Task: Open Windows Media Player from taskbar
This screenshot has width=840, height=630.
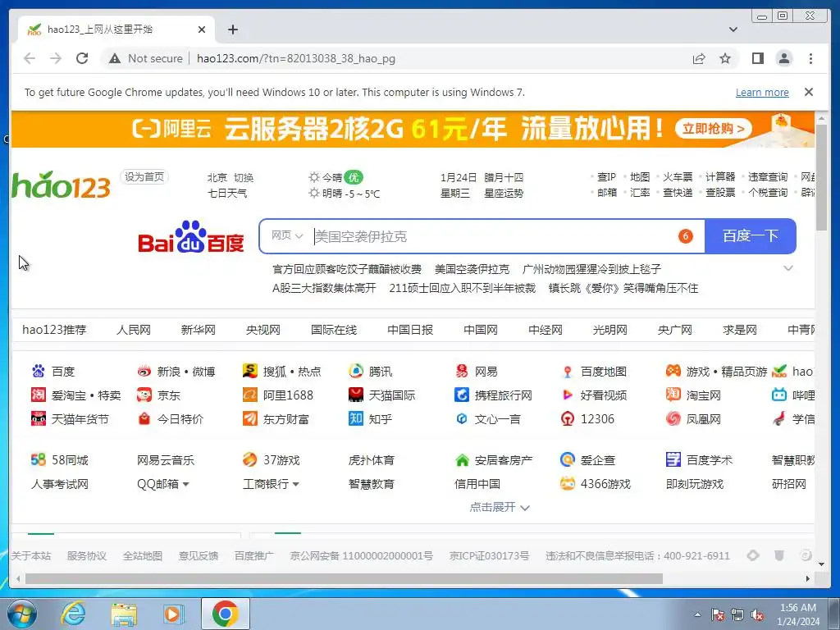Action: [174, 614]
